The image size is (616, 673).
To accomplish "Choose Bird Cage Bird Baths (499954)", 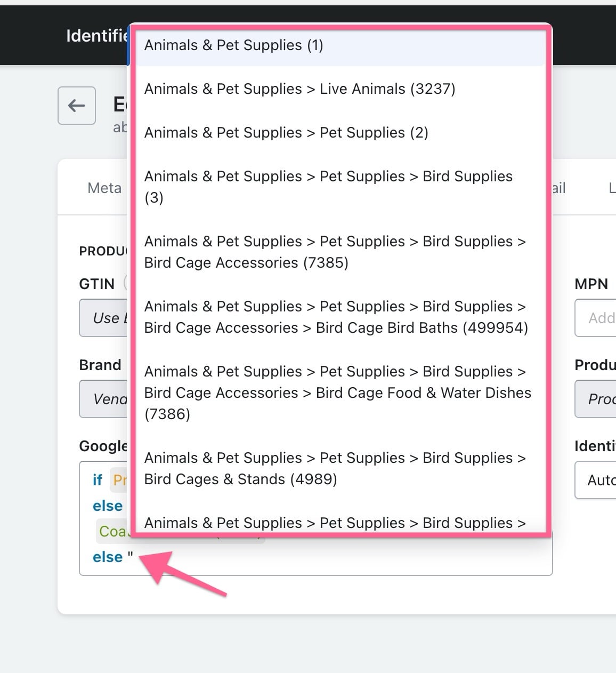I will 341,317.
